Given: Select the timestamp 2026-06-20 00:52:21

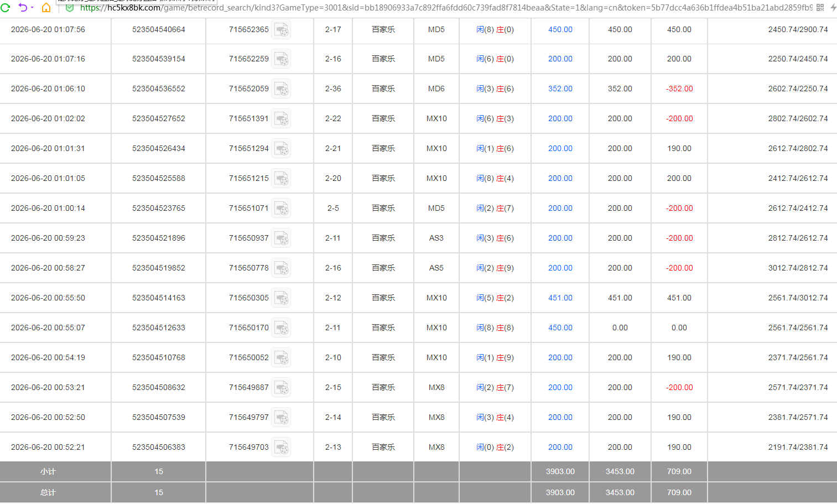Looking at the screenshot, I should pos(48,447).
